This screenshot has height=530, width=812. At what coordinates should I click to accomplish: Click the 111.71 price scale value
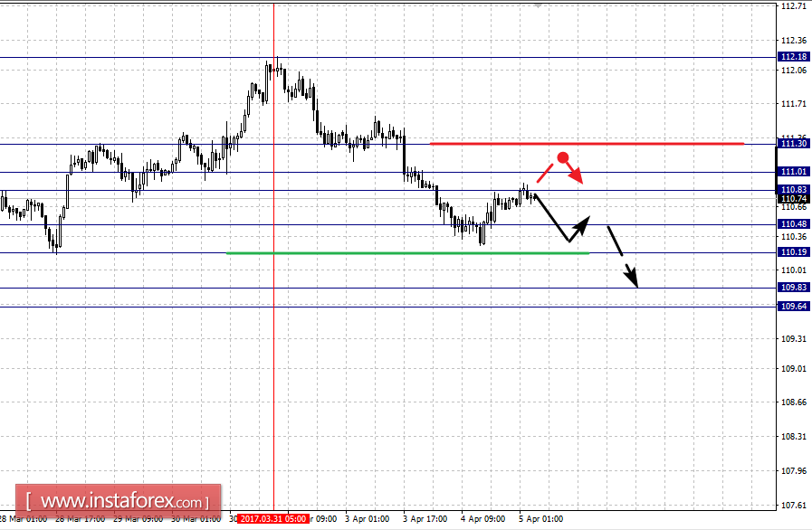tap(793, 104)
